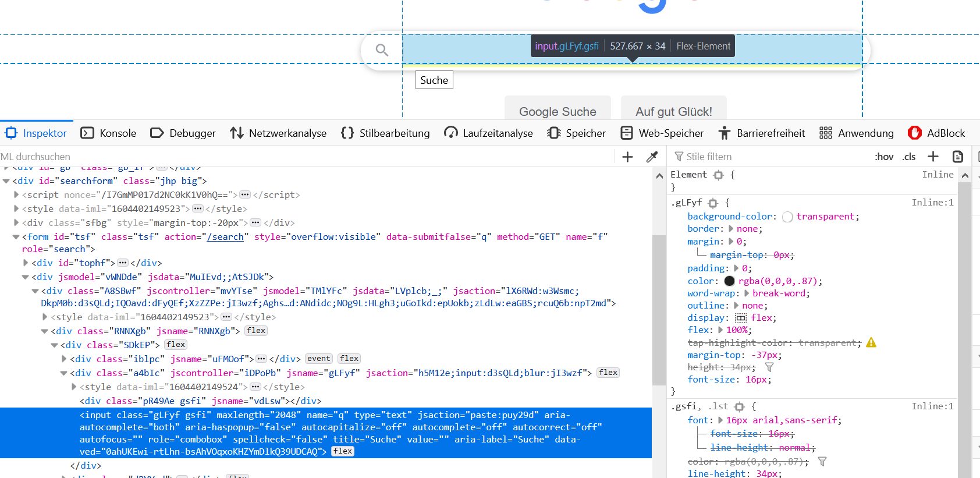The height and width of the screenshot is (478, 980).
Task: Open the Netzwerkanalyse tab
Action: click(278, 133)
